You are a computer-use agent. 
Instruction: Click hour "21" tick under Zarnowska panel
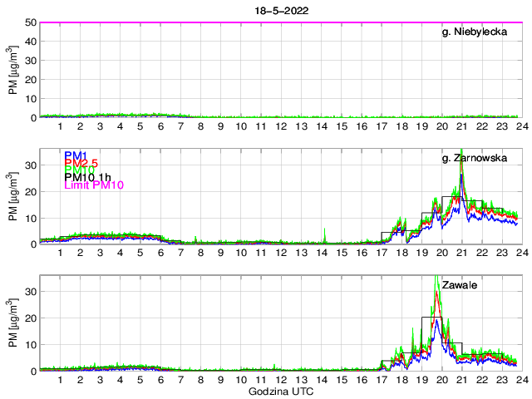click(x=462, y=253)
